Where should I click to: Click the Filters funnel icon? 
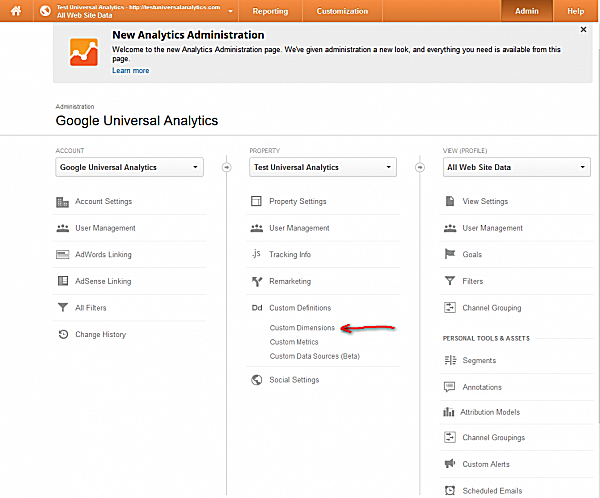(x=450, y=281)
